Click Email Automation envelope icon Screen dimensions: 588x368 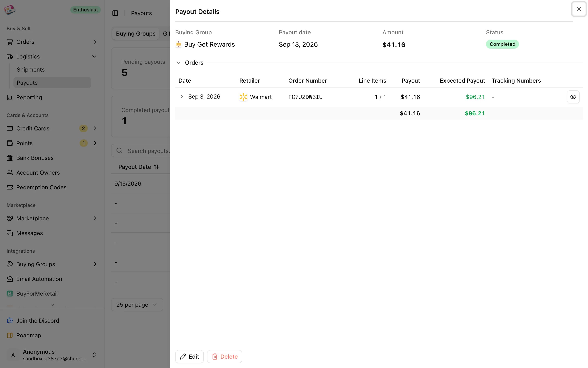[10, 279]
